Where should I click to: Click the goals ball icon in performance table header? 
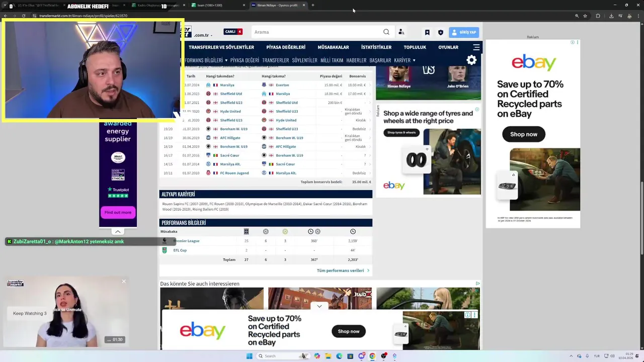266,231
